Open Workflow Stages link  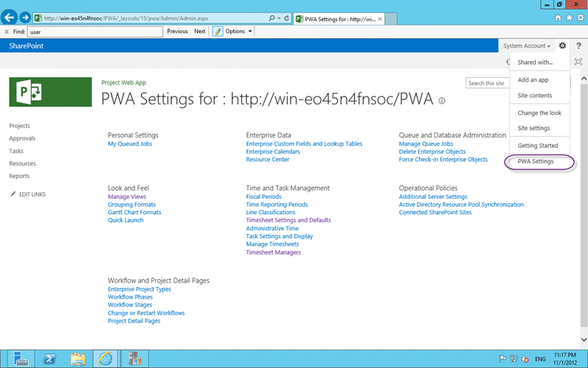(130, 305)
